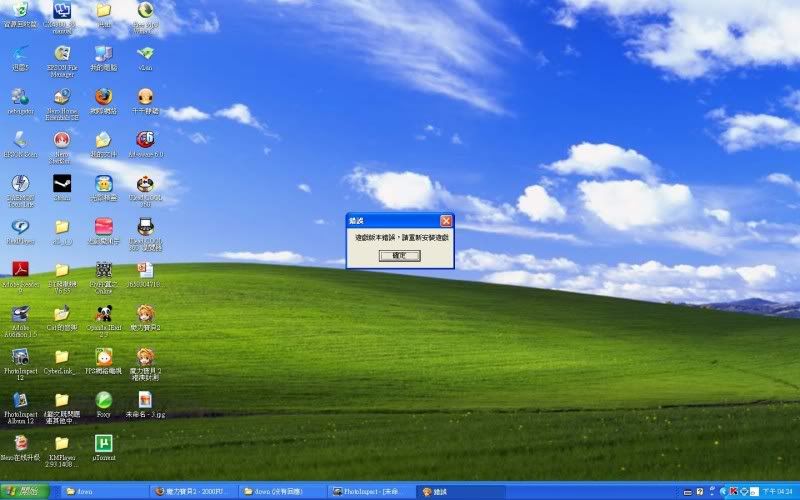800x500 pixels.
Task: Open the 魔力寶貝2 second shortcut icon
Action: 145,365
